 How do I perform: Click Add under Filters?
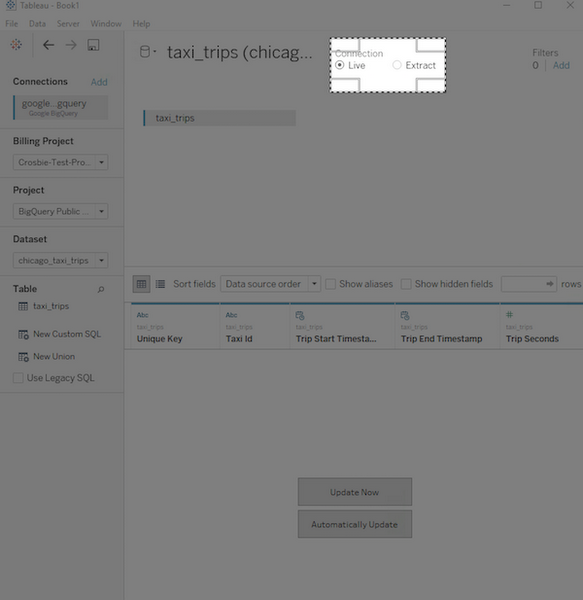pyautogui.click(x=561, y=65)
